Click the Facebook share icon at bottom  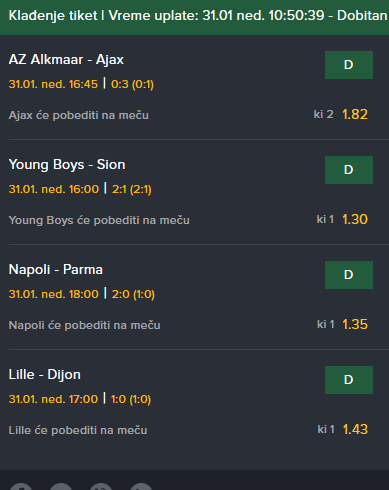point(21,486)
